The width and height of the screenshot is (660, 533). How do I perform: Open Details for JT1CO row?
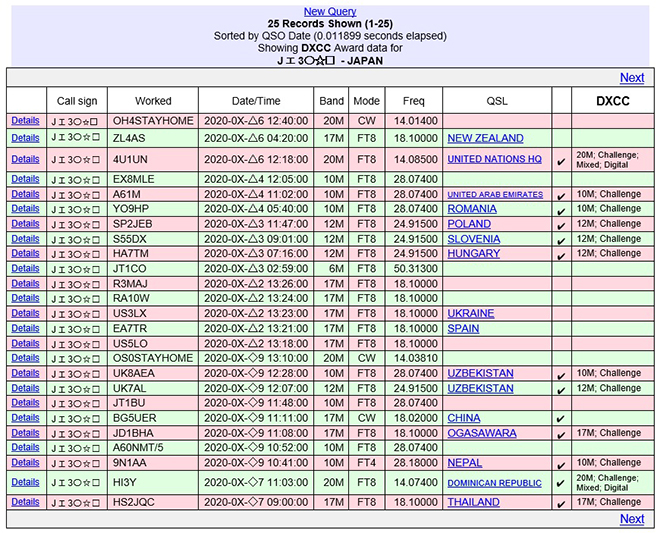click(x=25, y=269)
